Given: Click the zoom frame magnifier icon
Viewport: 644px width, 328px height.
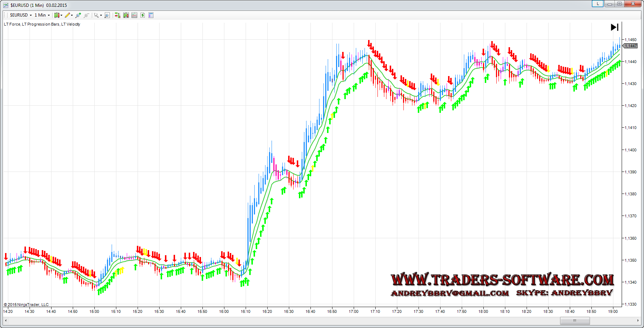Looking at the screenshot, I should point(107,15).
